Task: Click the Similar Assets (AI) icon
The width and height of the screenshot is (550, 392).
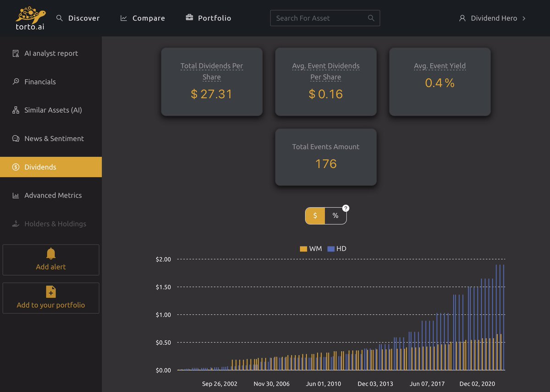Action: [15, 110]
